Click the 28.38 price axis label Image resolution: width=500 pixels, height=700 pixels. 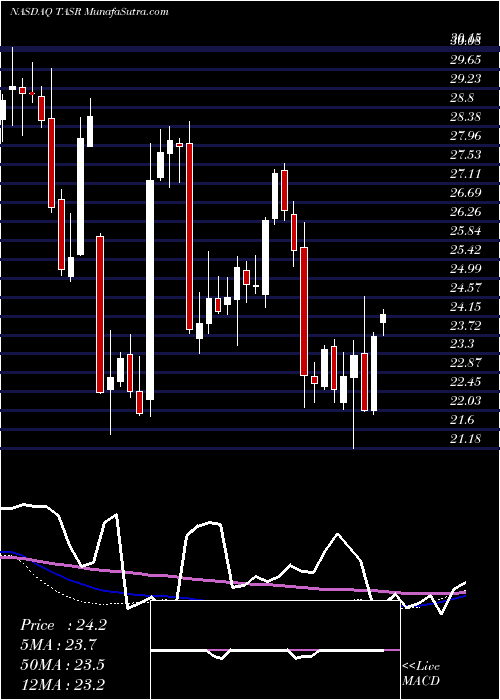(466, 117)
